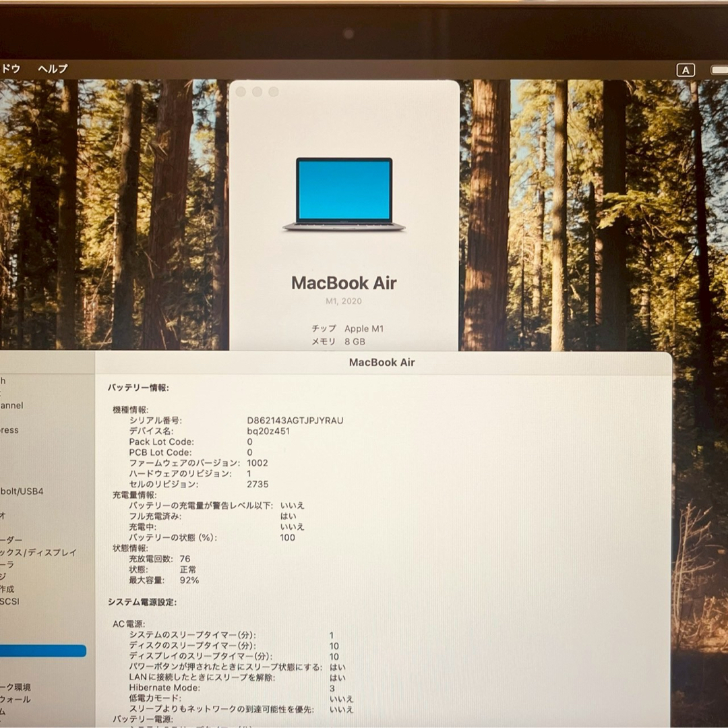Screen dimensions: 728x728
Task: Click the "充電量情報:" section label
Action: pos(135,495)
